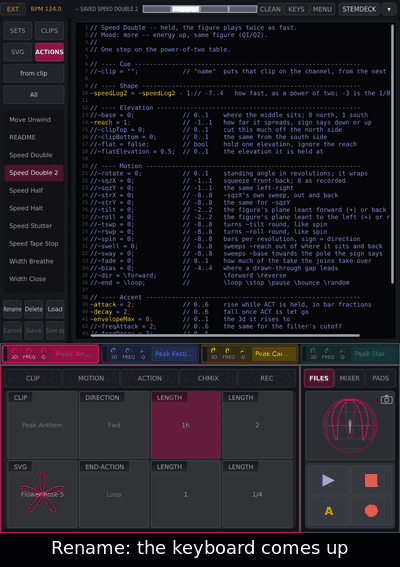
Task: Click the code editor horizontal scrollbar
Action: 225,336
